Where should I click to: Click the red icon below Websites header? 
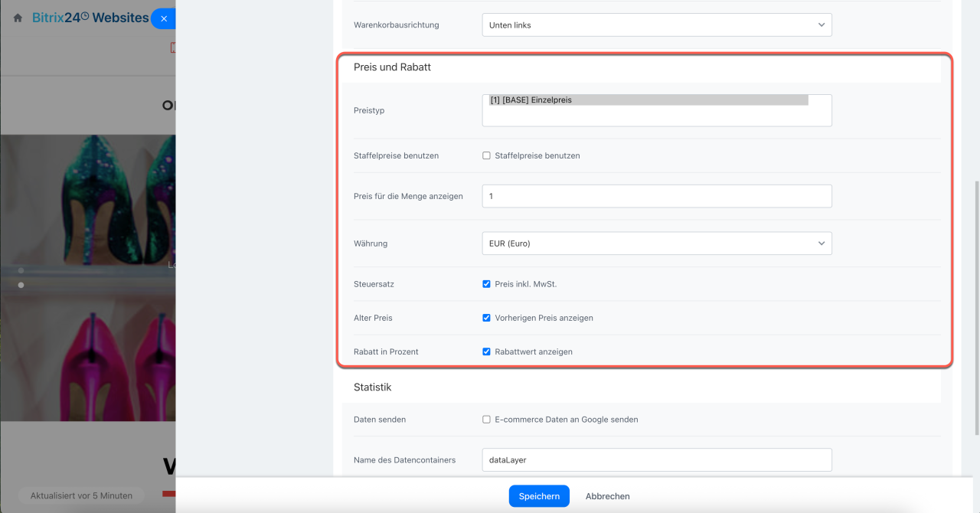pyautogui.click(x=173, y=47)
